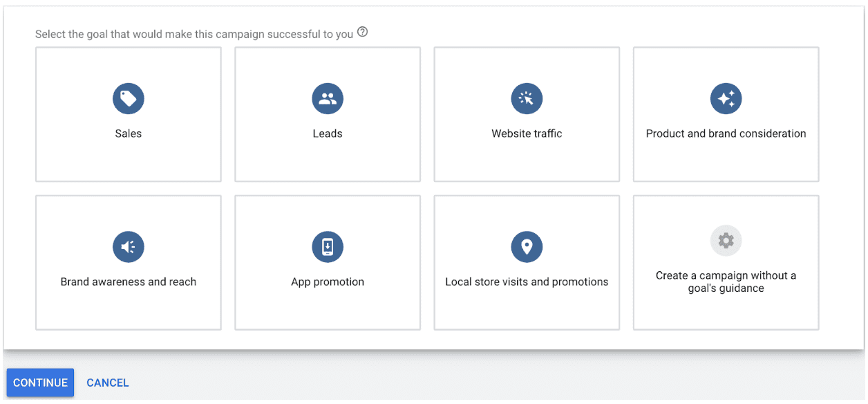Pick Create a campaign without a goal's guidance text
The height and width of the screenshot is (404, 868).
(x=726, y=282)
